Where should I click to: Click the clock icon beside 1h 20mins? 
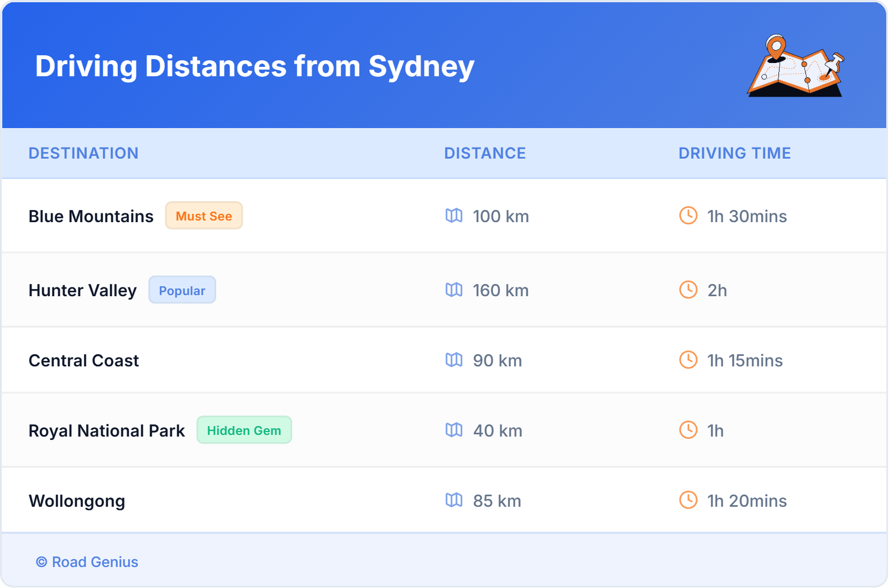(x=688, y=500)
